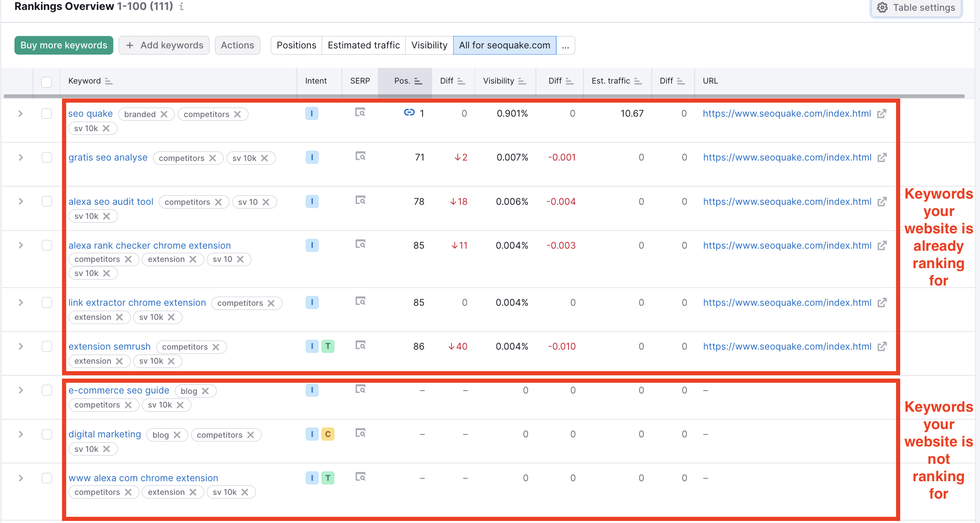Viewport: 980px width, 523px height.
Task: Click the link icon beside position 1
Action: coord(409,113)
